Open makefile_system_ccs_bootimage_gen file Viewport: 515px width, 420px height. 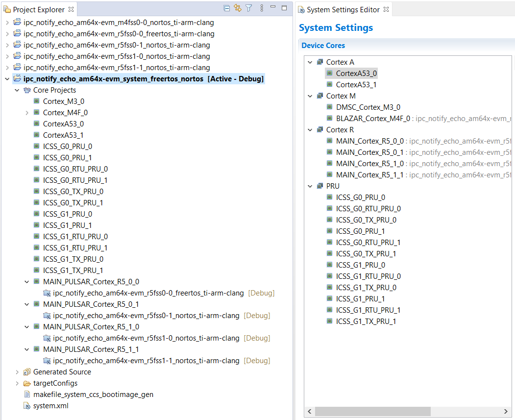[x=93, y=395]
